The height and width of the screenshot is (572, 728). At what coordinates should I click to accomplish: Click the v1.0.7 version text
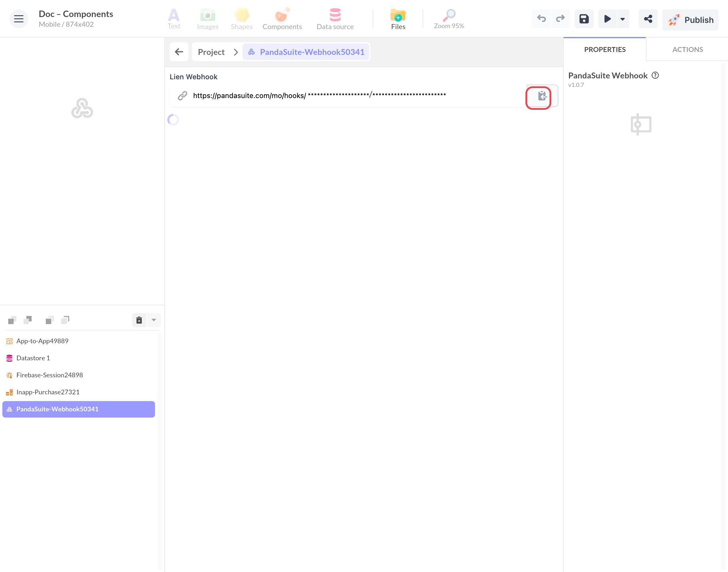click(576, 85)
